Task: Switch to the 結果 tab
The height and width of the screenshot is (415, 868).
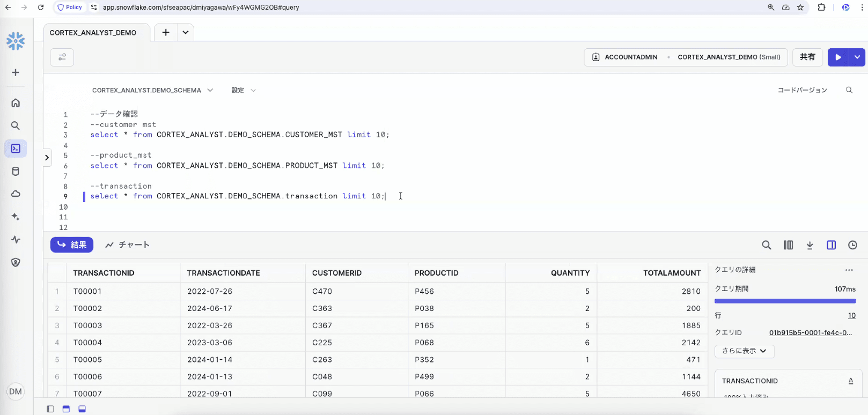Action: (72, 245)
